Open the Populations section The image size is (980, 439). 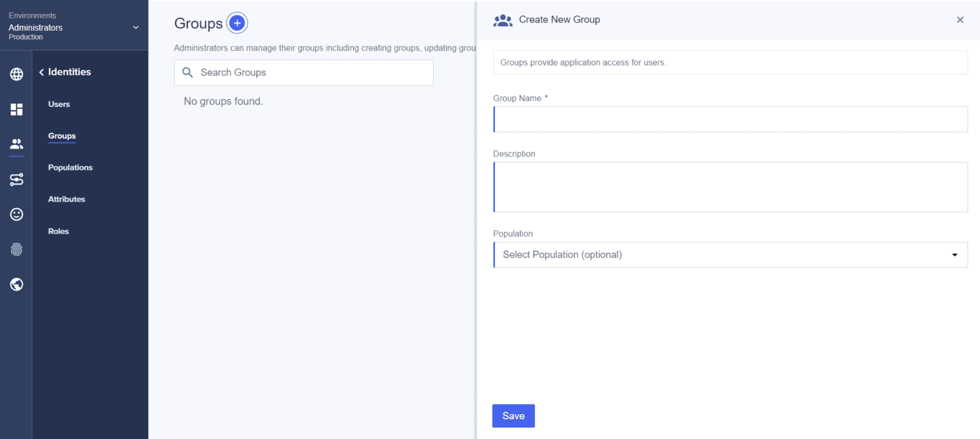[70, 167]
